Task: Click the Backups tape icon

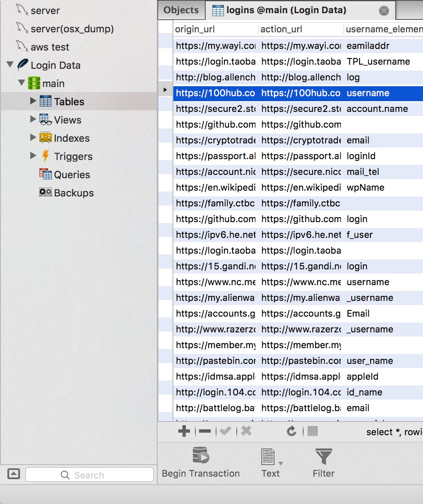Action: pyautogui.click(x=45, y=192)
